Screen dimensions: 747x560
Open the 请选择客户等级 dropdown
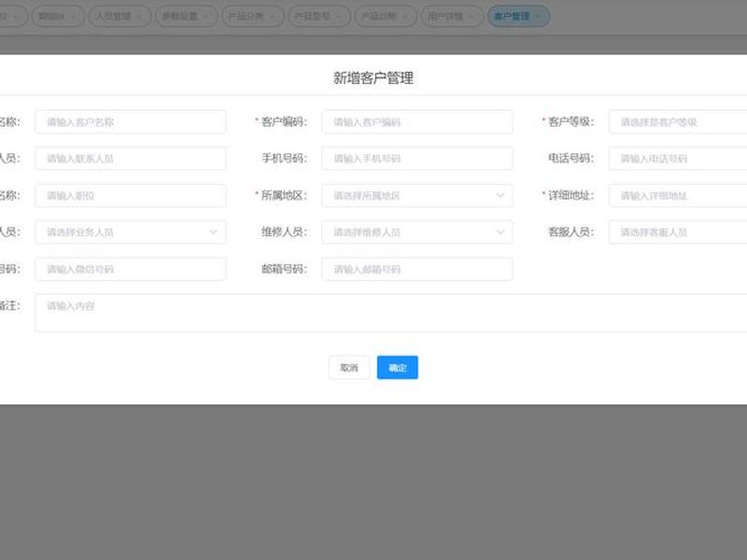(678, 122)
